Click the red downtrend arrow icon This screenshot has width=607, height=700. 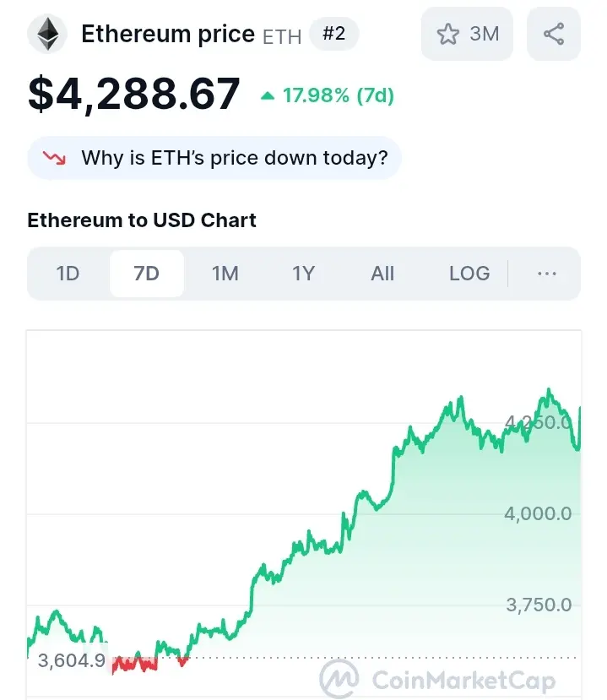point(54,158)
